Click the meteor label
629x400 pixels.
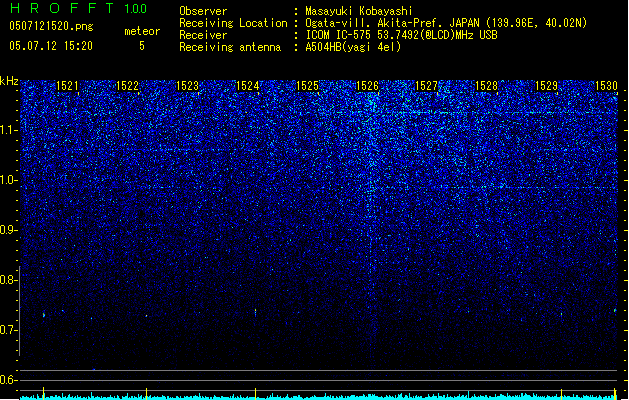coord(142,31)
